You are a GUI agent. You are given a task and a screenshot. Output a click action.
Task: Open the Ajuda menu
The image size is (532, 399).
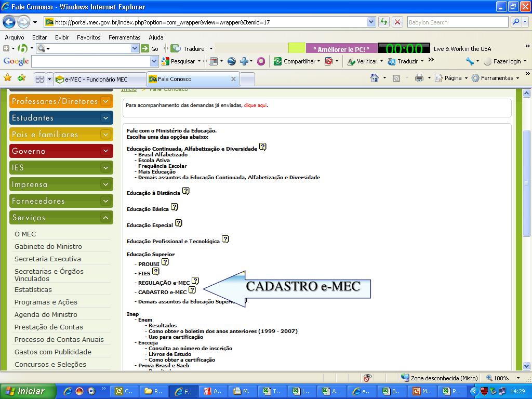156,37
